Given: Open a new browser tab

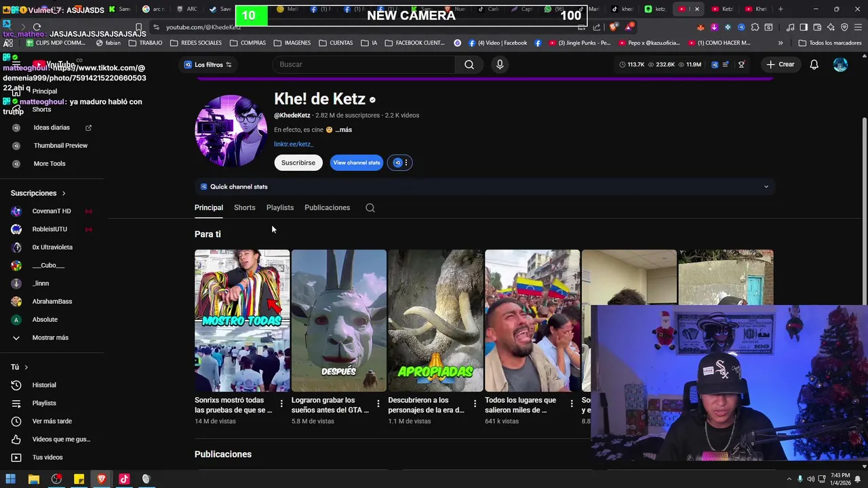Looking at the screenshot, I should [x=781, y=9].
